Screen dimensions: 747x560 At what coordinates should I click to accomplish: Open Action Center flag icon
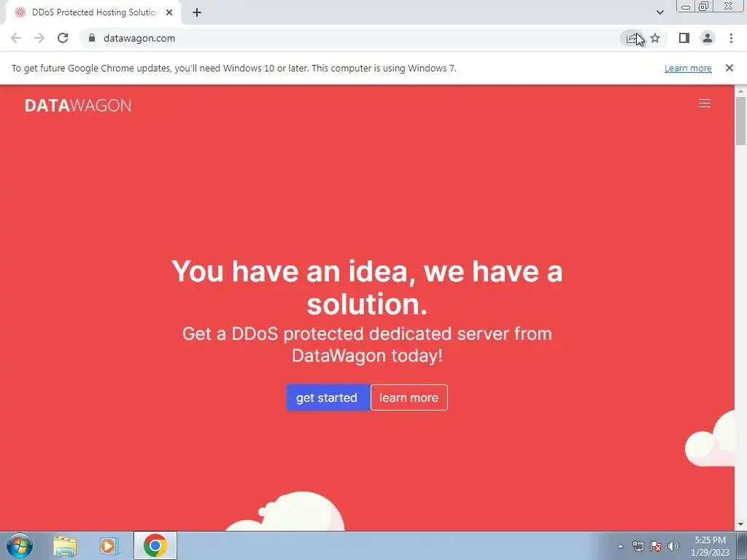656,546
